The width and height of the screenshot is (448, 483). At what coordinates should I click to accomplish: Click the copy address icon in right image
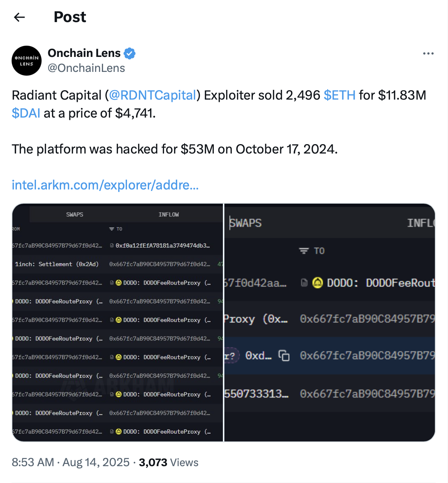(284, 355)
